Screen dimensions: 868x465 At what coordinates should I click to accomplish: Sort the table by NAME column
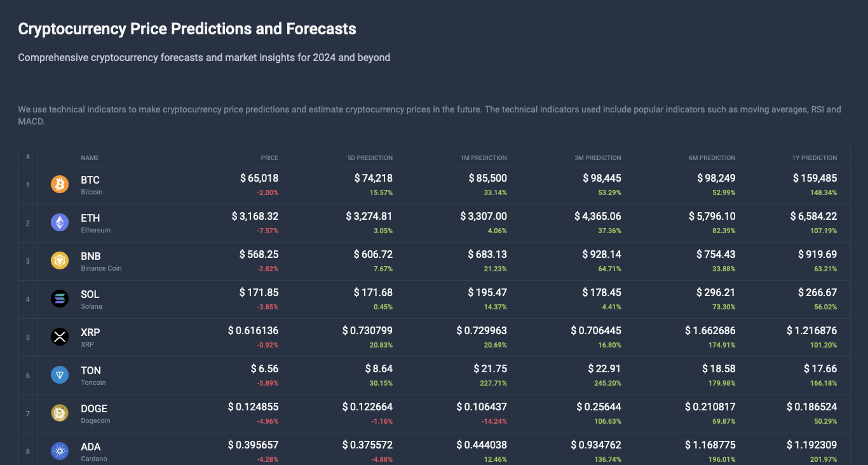[90, 158]
